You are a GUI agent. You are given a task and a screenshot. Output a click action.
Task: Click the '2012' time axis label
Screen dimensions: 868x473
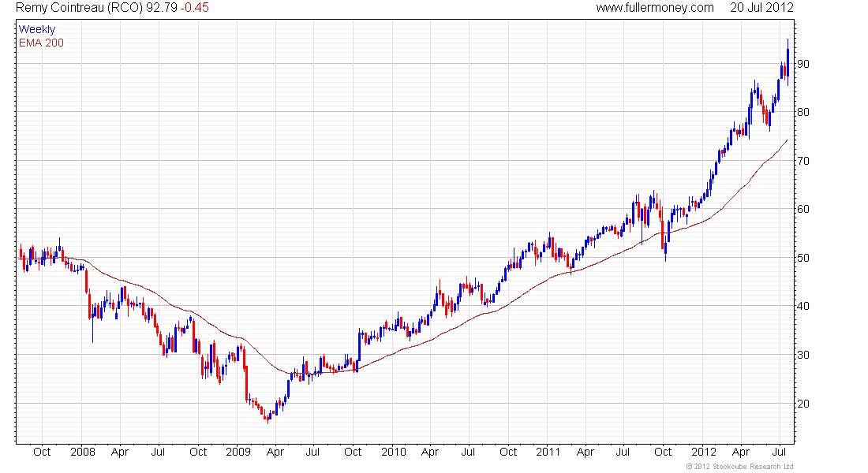click(x=704, y=452)
